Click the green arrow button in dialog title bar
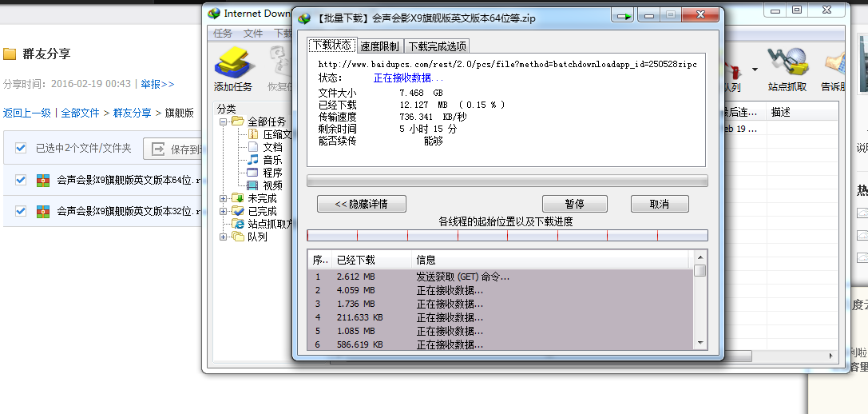 (624, 16)
